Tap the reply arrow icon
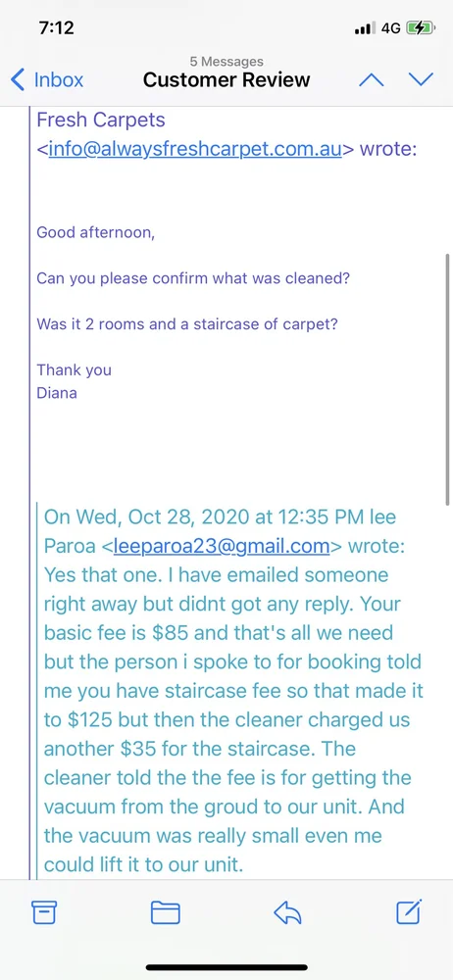This screenshot has height=980, width=453. (x=288, y=913)
